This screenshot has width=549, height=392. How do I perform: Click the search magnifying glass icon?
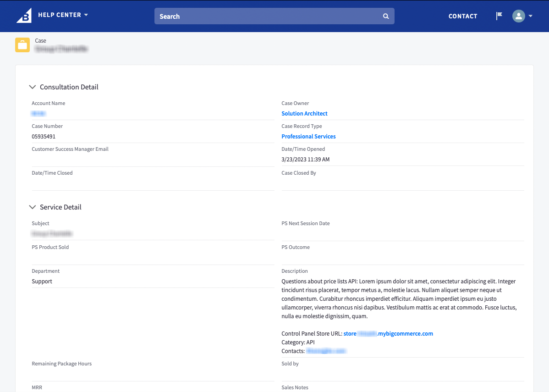(x=385, y=16)
